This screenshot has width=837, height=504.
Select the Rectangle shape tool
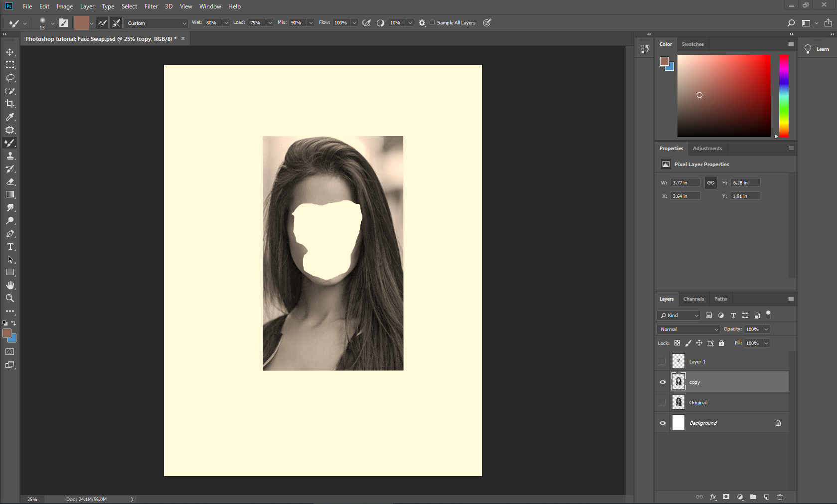[10, 272]
